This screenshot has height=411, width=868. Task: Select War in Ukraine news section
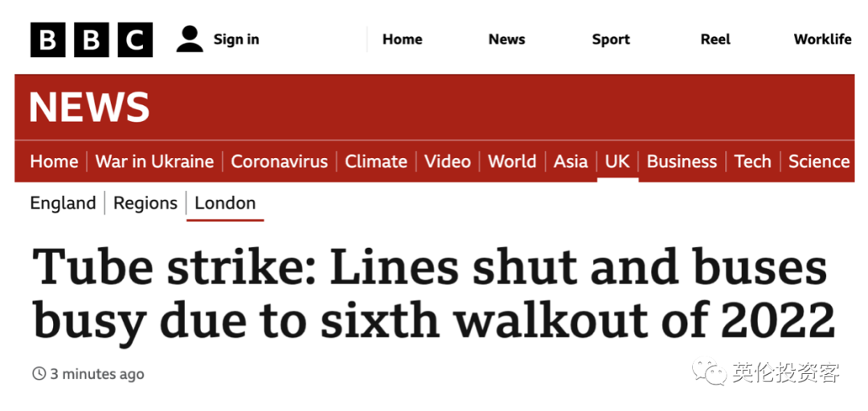(154, 161)
